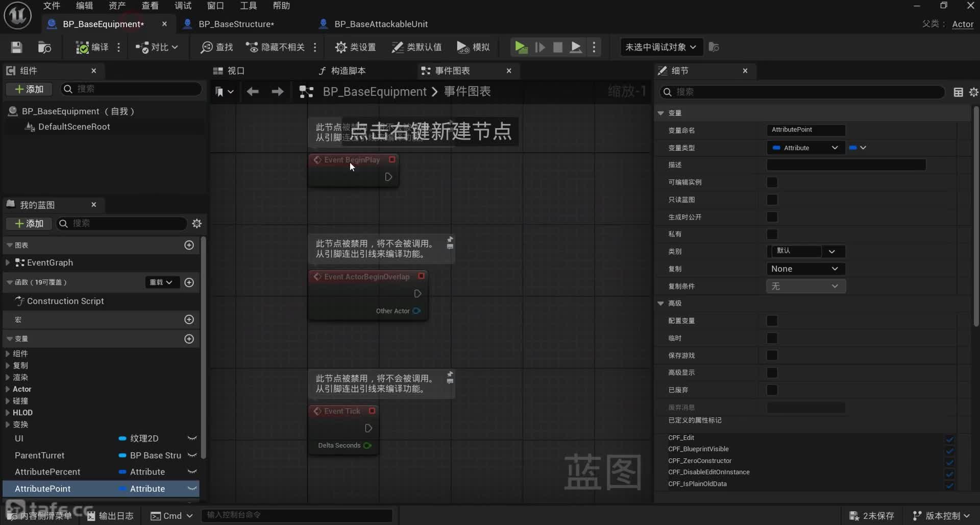Click the add variable plus icon

pyautogui.click(x=189, y=339)
